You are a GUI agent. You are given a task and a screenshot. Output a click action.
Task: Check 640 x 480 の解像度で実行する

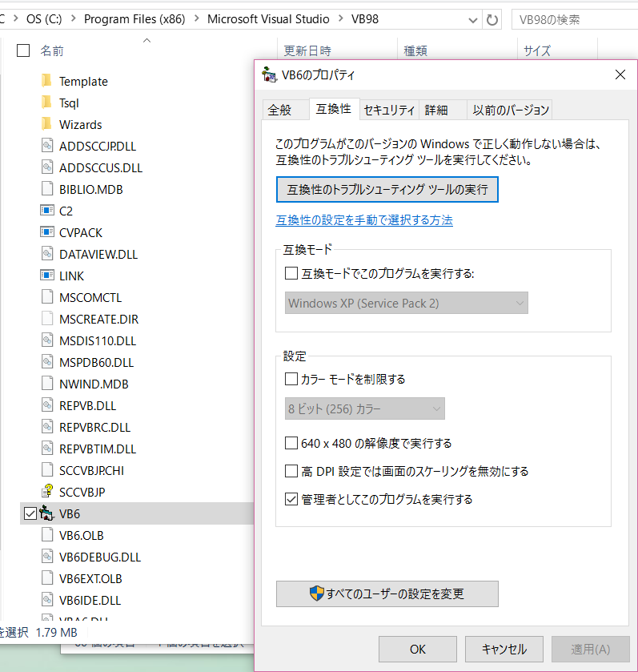pyautogui.click(x=291, y=443)
